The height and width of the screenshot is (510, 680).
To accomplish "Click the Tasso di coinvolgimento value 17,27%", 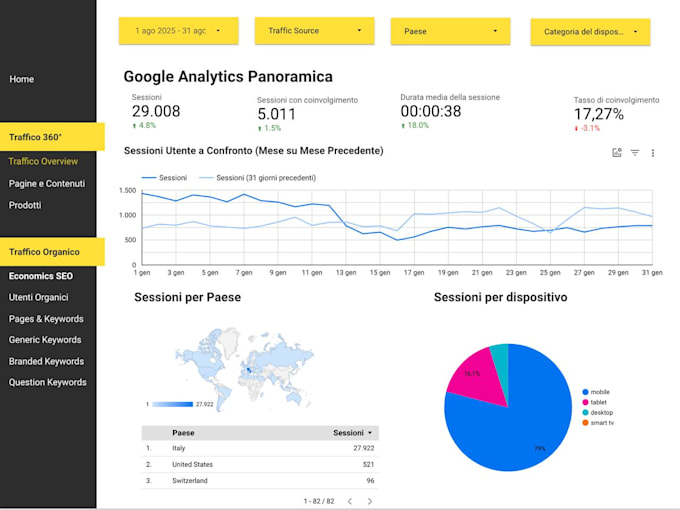I will (599, 114).
